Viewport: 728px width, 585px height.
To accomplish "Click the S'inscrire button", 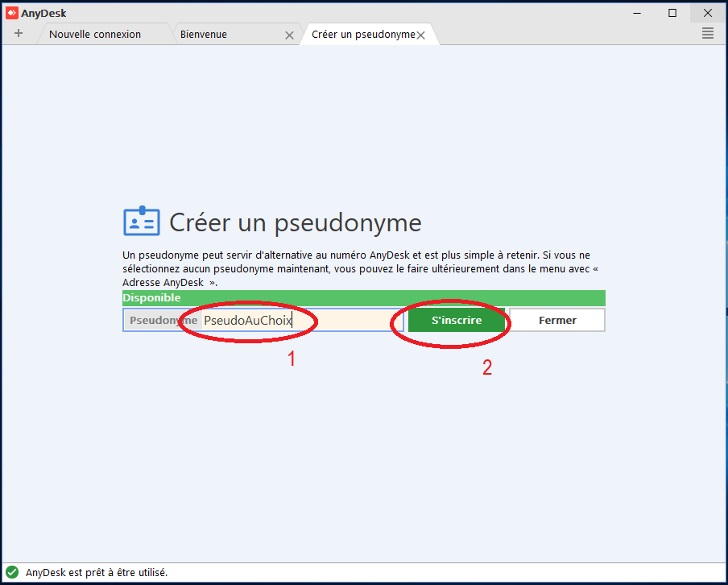I will pos(457,320).
